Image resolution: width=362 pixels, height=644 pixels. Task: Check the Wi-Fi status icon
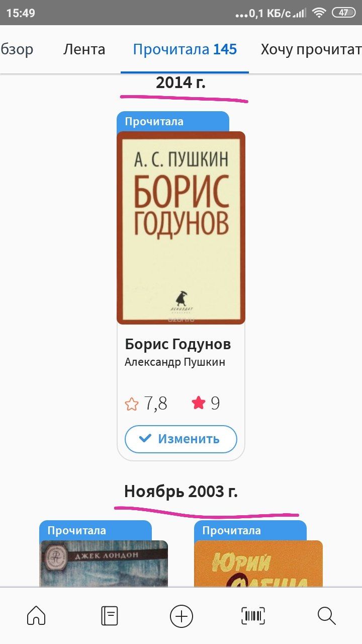point(319,13)
